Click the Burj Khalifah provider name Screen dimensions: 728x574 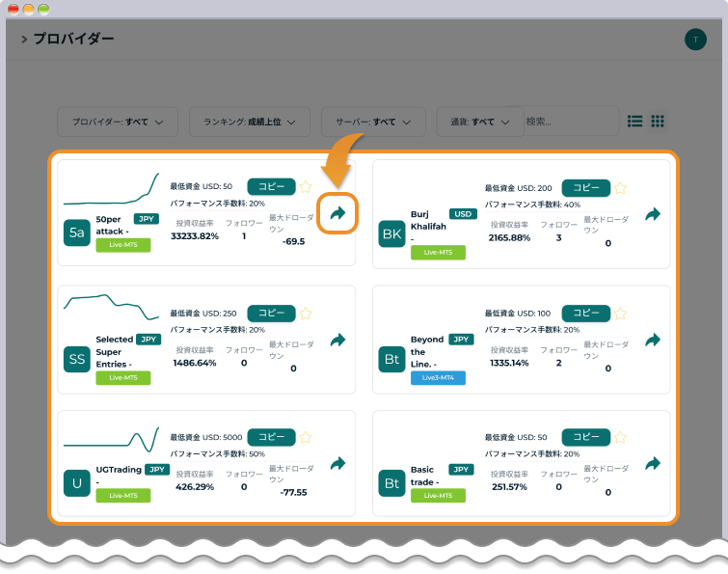click(428, 226)
